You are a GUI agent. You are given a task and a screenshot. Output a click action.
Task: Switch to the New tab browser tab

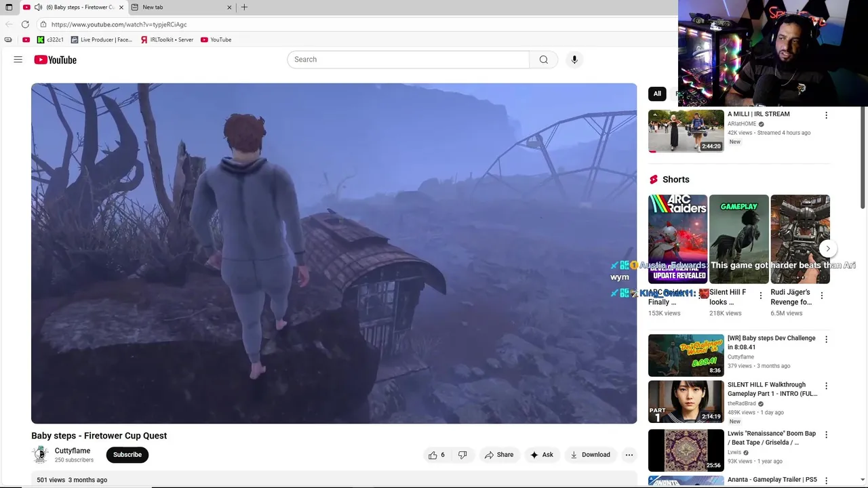coord(180,7)
